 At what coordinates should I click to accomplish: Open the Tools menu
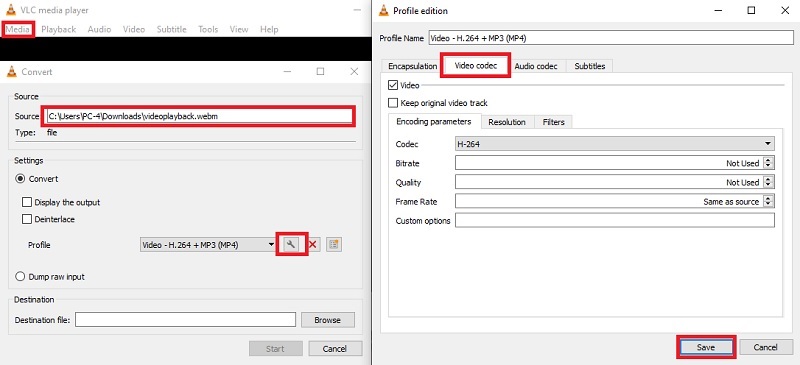pyautogui.click(x=208, y=29)
